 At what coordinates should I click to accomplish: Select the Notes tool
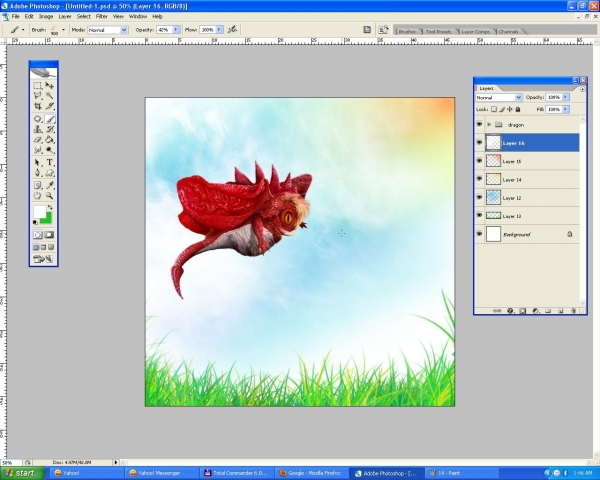38,185
